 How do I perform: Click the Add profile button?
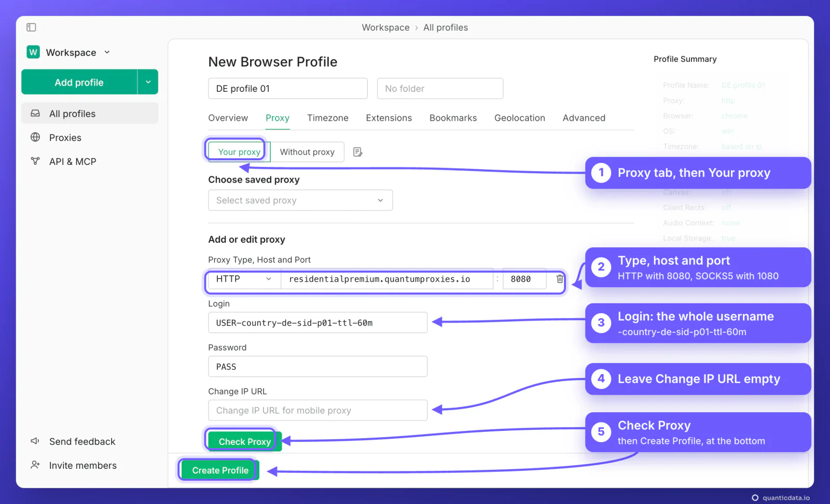point(79,82)
